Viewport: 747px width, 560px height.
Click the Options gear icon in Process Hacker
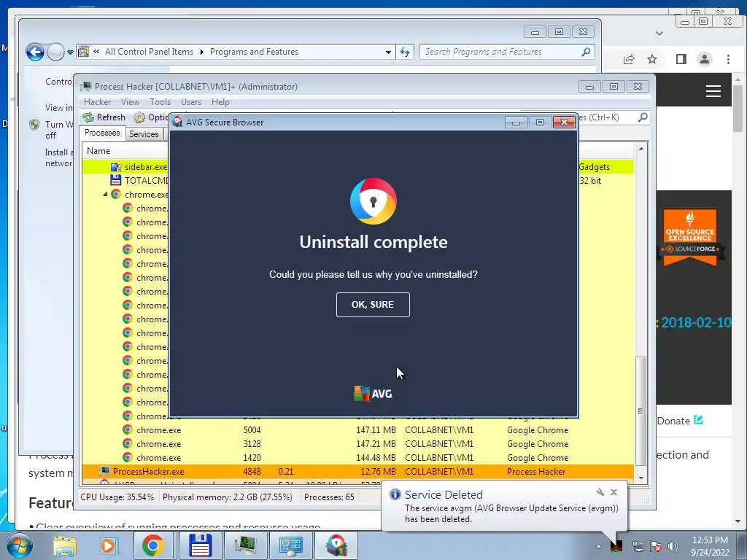click(139, 117)
